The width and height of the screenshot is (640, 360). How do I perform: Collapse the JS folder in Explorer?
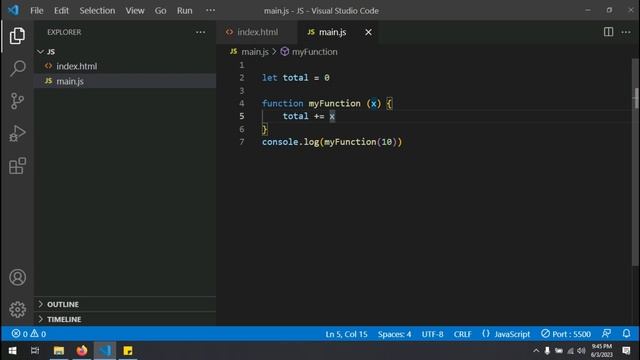point(40,51)
